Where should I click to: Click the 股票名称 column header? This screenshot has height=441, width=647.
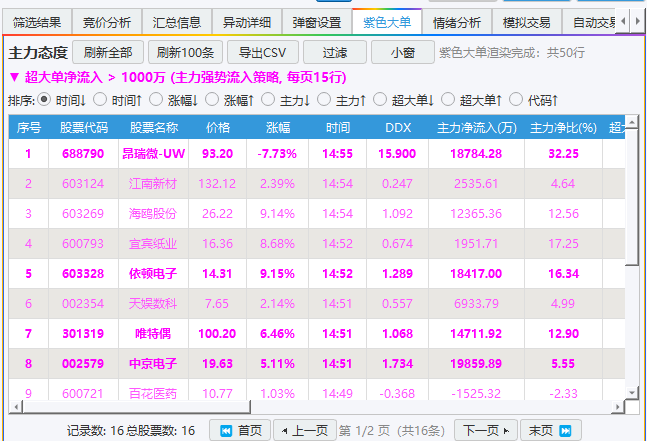(153, 127)
